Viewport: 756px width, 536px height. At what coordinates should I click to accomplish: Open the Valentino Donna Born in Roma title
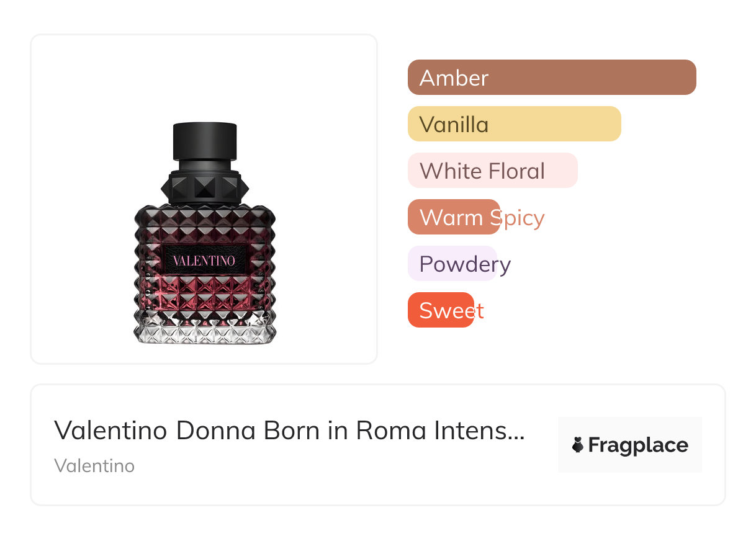click(289, 430)
